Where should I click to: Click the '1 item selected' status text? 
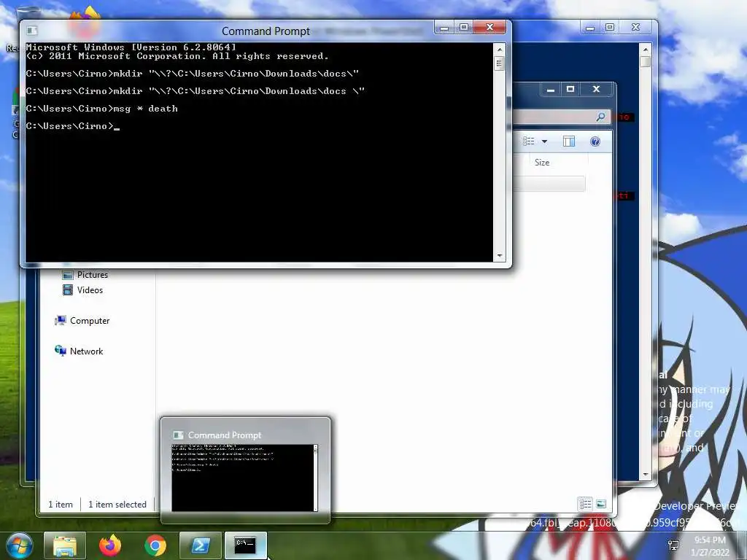117,505
